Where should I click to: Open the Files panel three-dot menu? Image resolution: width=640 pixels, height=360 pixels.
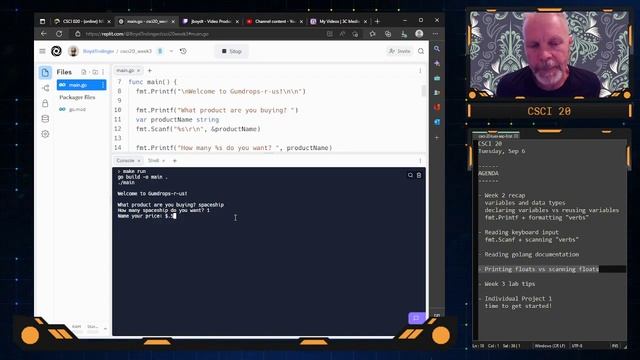pyautogui.click(x=103, y=72)
